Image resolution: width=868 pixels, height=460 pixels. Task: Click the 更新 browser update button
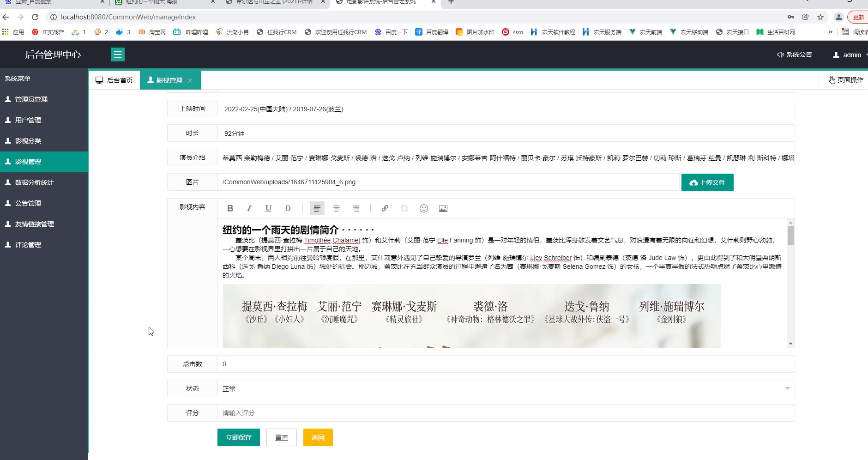858,17
